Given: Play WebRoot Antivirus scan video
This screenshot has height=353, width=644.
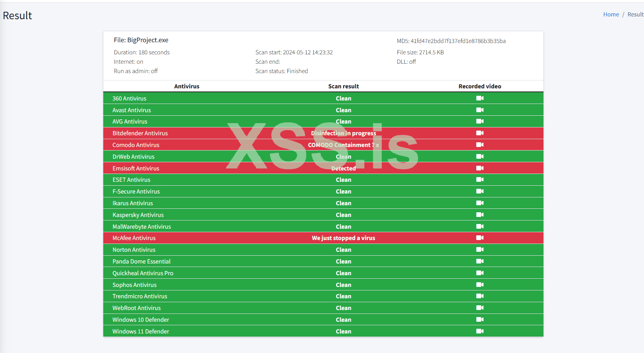Looking at the screenshot, I should coord(480,308).
